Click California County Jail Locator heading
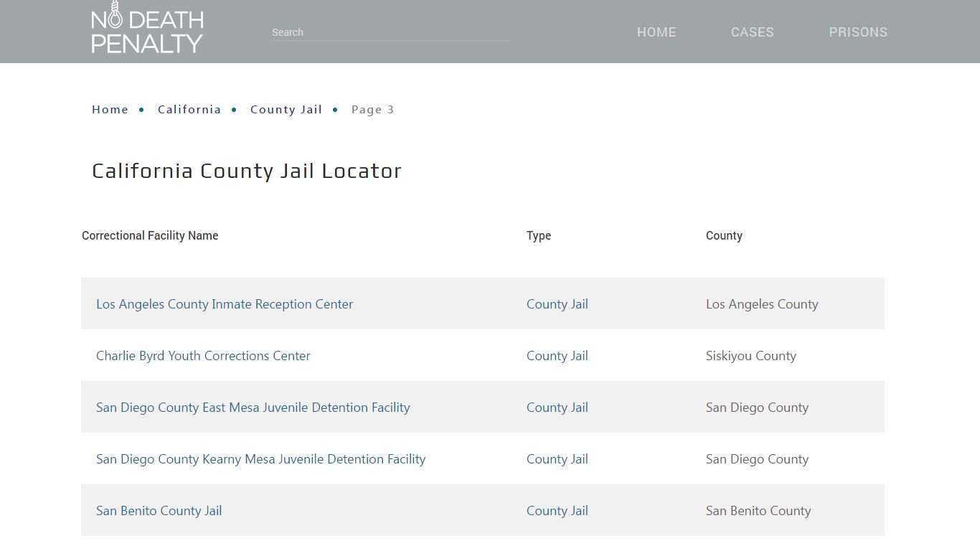This screenshot has width=980, height=551. point(247,171)
